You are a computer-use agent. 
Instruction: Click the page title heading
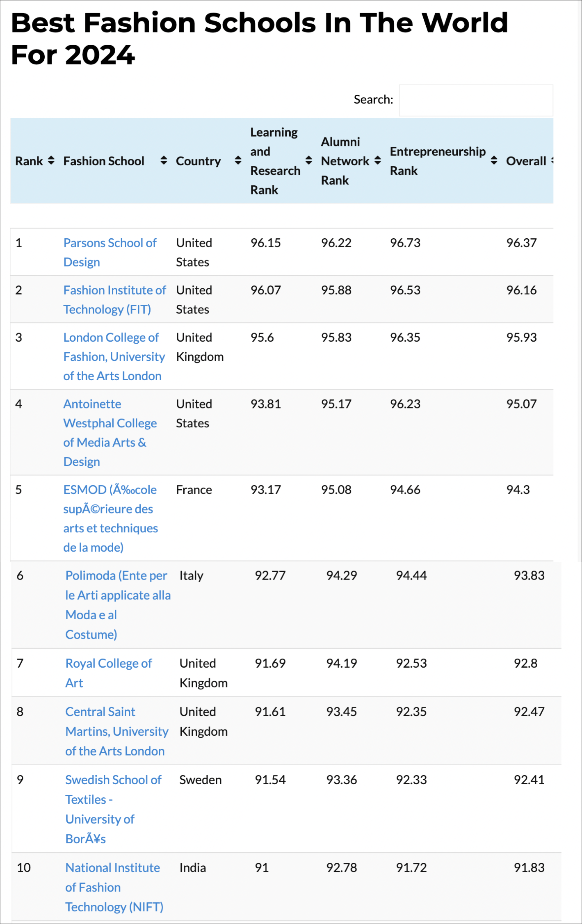coord(259,39)
